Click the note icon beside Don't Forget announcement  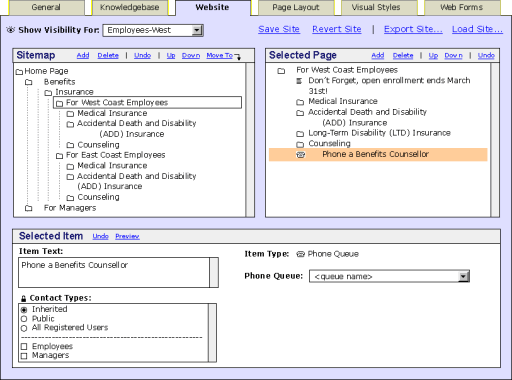(299, 81)
